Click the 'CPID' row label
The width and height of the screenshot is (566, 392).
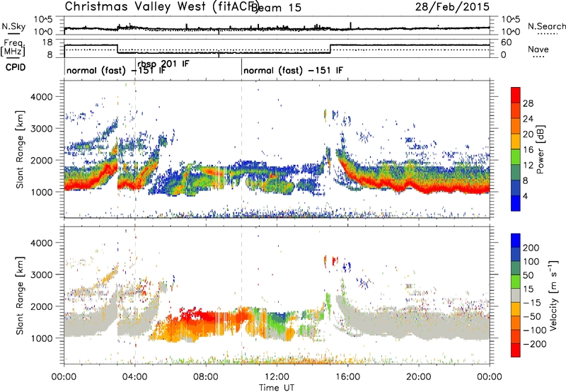point(16,67)
